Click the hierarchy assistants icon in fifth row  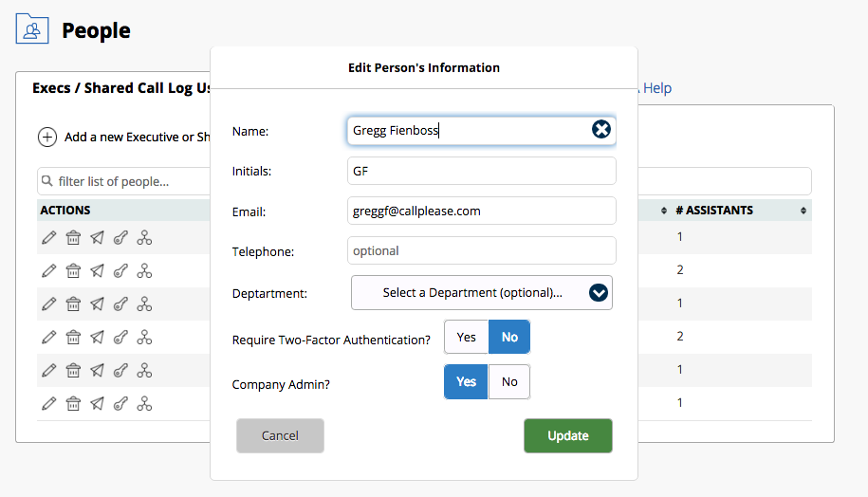coord(144,371)
